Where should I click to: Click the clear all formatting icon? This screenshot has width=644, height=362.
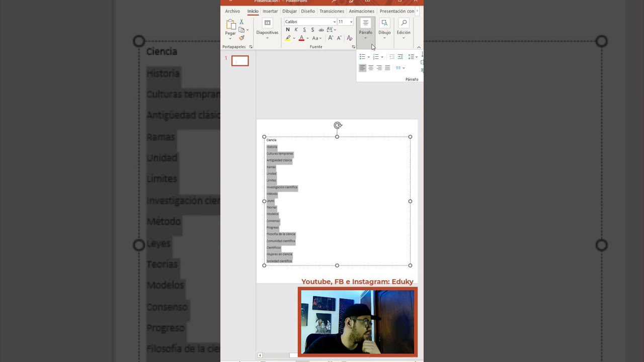[350, 38]
